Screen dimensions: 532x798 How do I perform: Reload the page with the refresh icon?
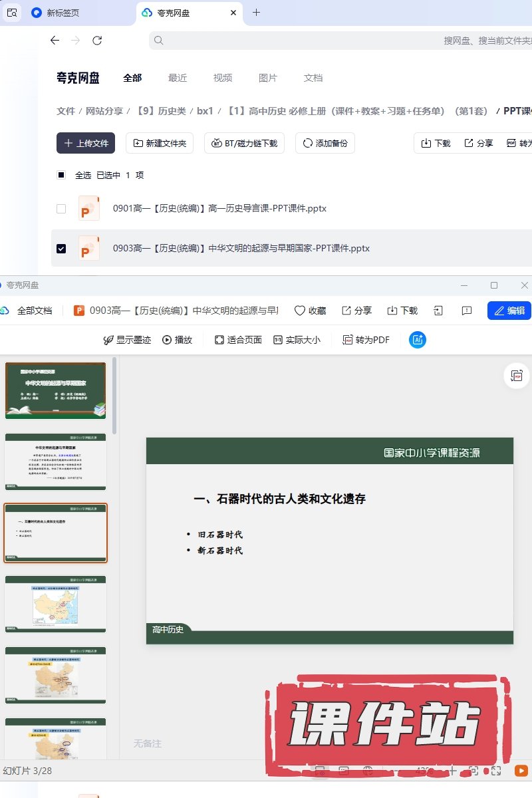point(97,41)
